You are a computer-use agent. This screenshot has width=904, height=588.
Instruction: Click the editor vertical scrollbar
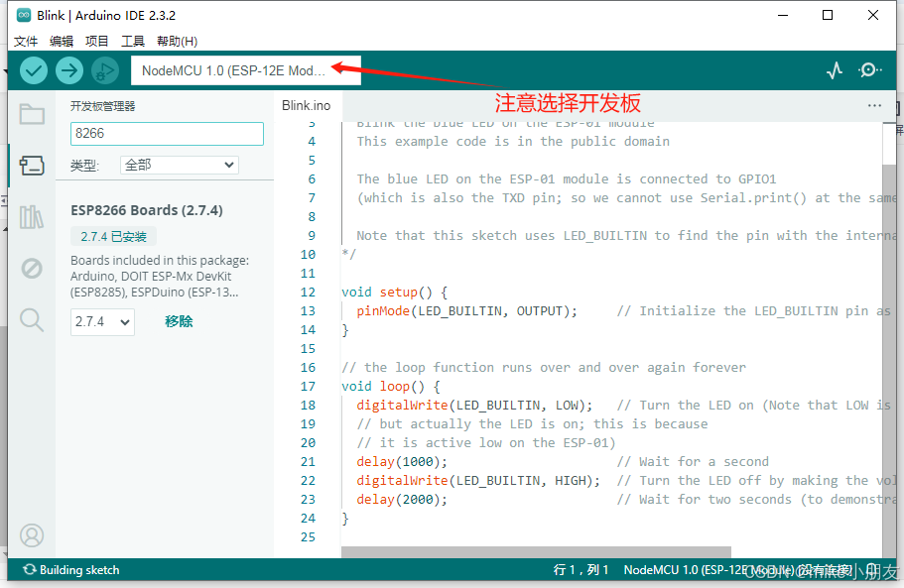(x=888, y=340)
